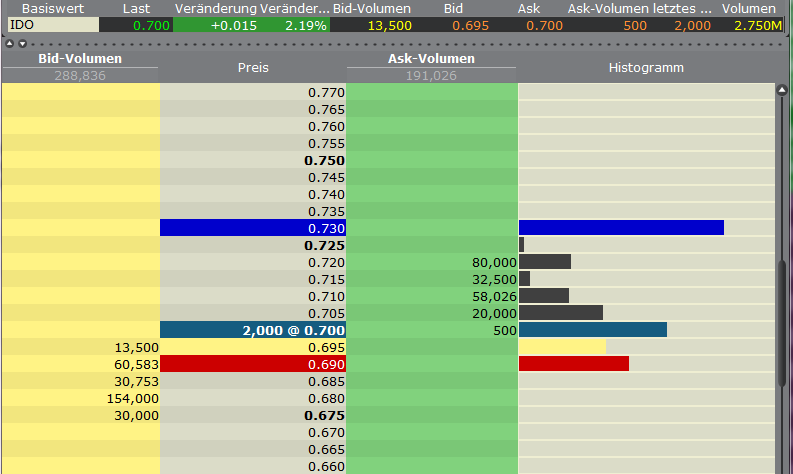
Task: Click the 0.770 price level
Action: 326,93
